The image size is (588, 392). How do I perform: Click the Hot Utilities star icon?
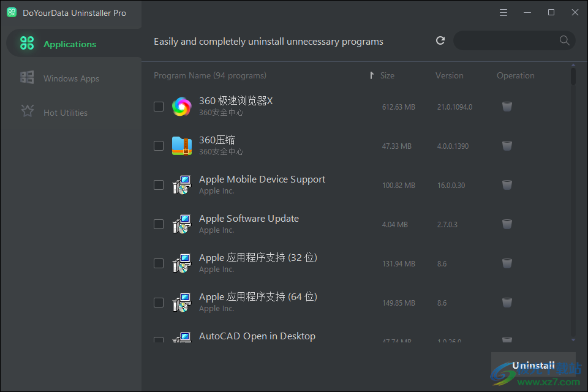pos(28,111)
